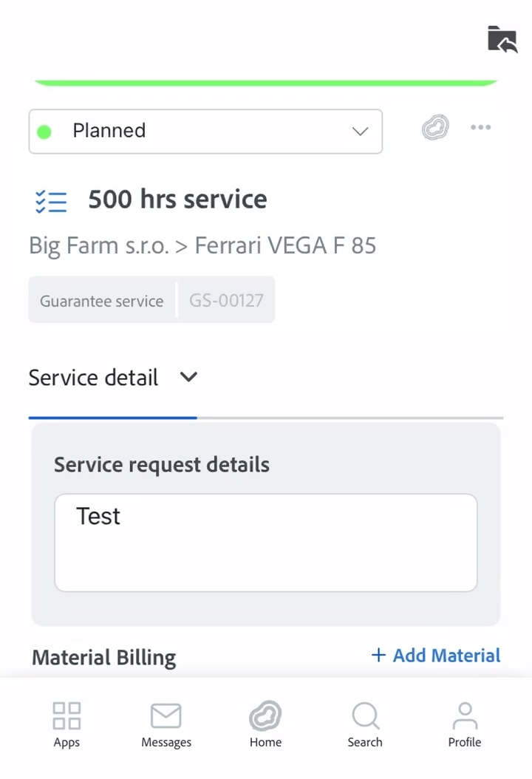The height and width of the screenshot is (779, 532).
Task: Click the GS-00127 reference tag
Action: pyautogui.click(x=226, y=300)
